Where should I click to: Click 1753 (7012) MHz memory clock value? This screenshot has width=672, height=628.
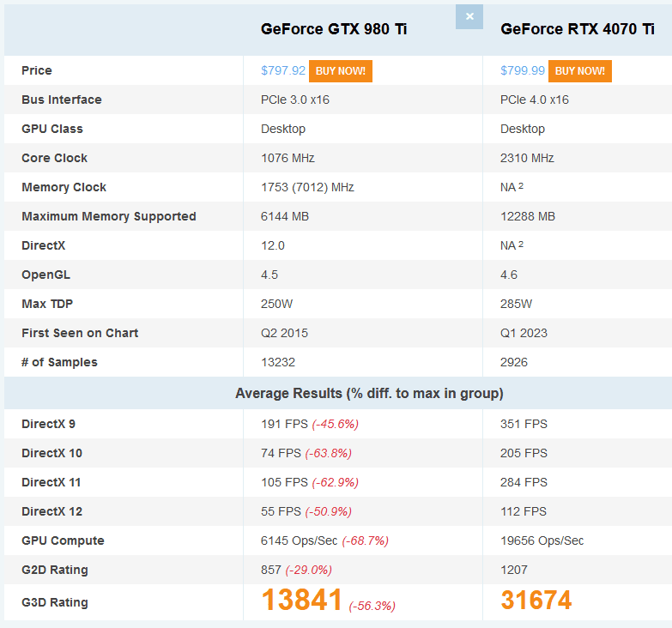click(x=307, y=187)
